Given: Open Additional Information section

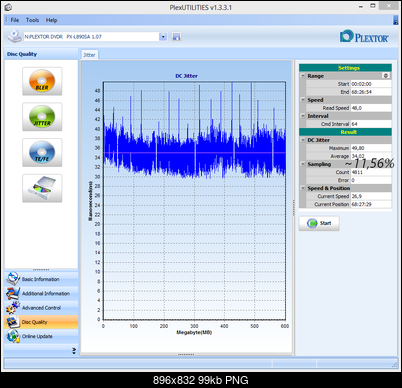Looking at the screenshot, I should [x=41, y=293].
